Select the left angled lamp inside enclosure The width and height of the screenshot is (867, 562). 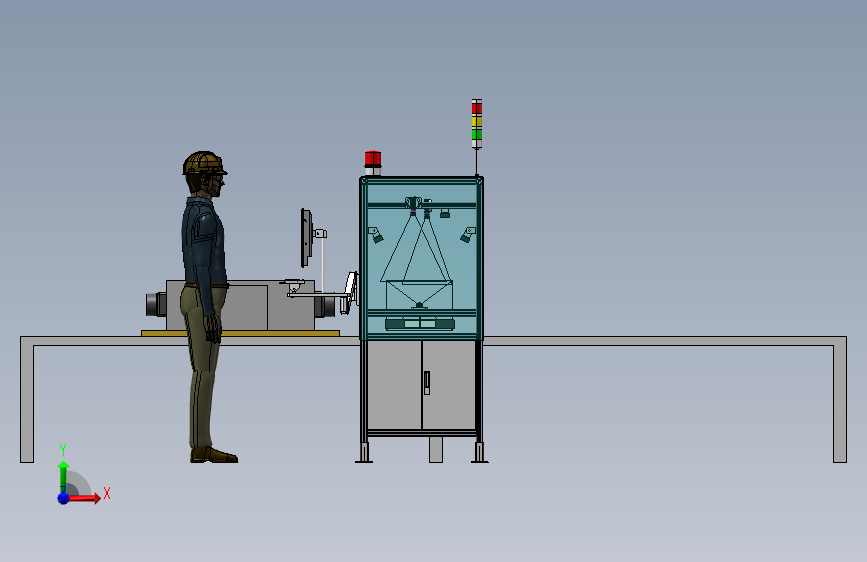tap(375, 235)
